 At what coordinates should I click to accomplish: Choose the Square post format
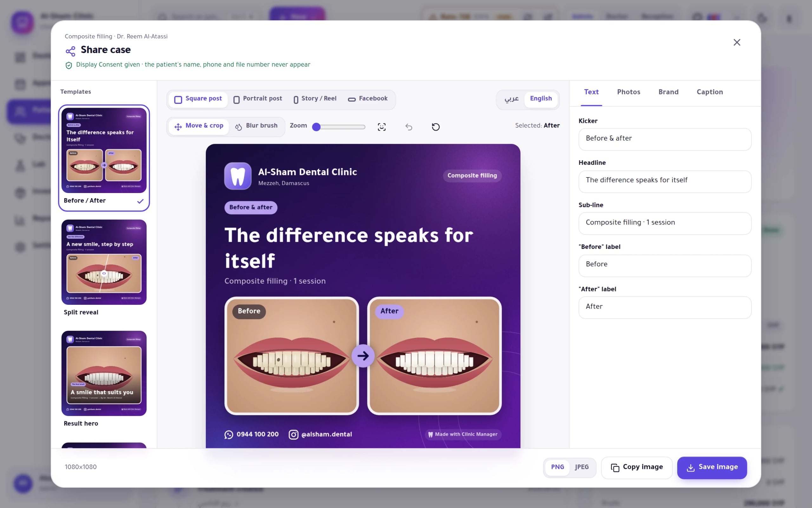tap(198, 99)
